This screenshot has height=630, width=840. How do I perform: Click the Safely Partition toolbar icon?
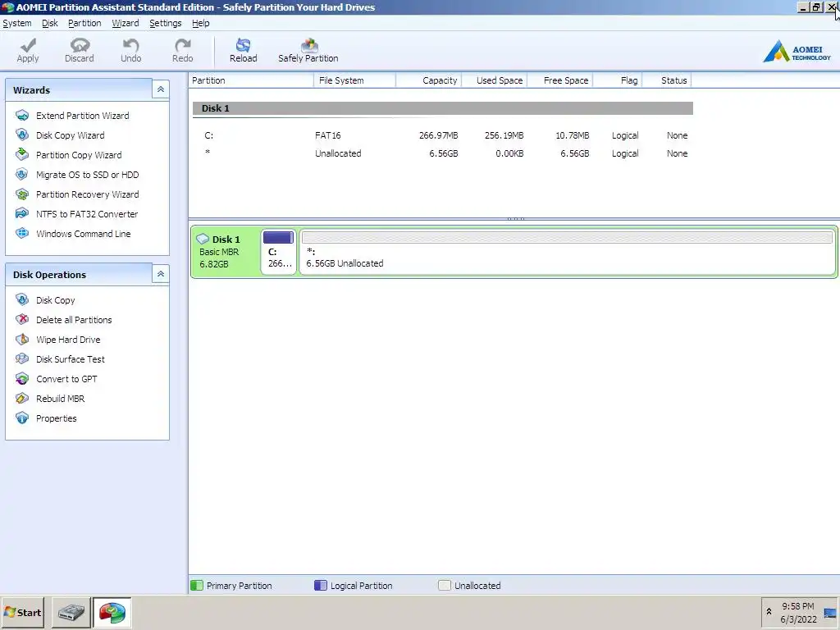coord(309,45)
